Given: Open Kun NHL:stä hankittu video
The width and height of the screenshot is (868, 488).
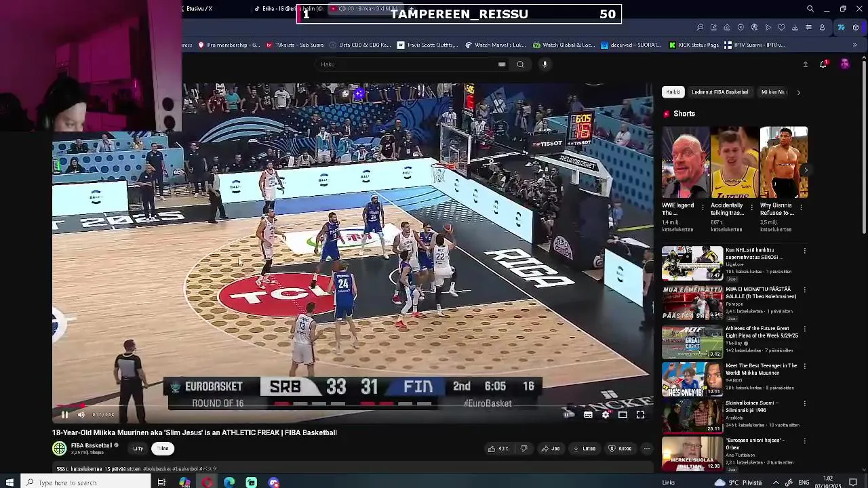Looking at the screenshot, I should [692, 263].
